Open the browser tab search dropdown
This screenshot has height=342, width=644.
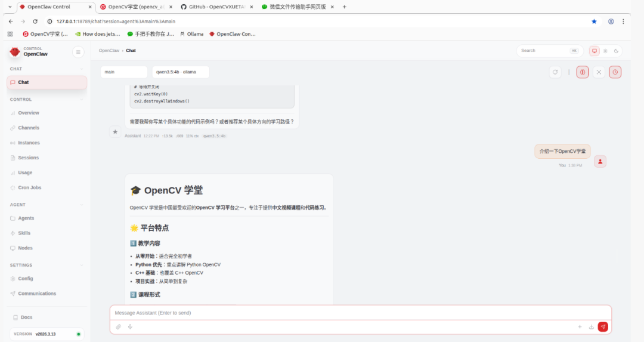10,7
